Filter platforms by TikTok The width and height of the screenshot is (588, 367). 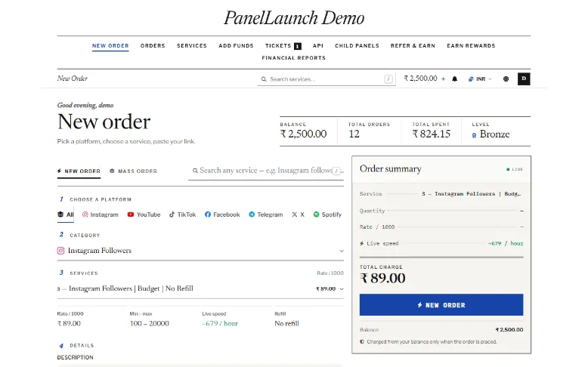coord(182,214)
